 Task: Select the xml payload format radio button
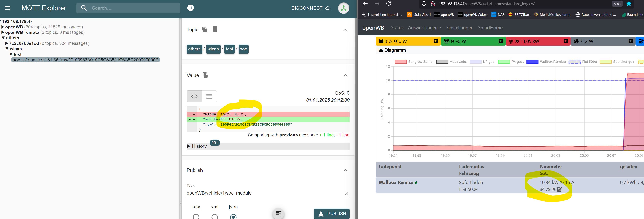[x=214, y=216]
